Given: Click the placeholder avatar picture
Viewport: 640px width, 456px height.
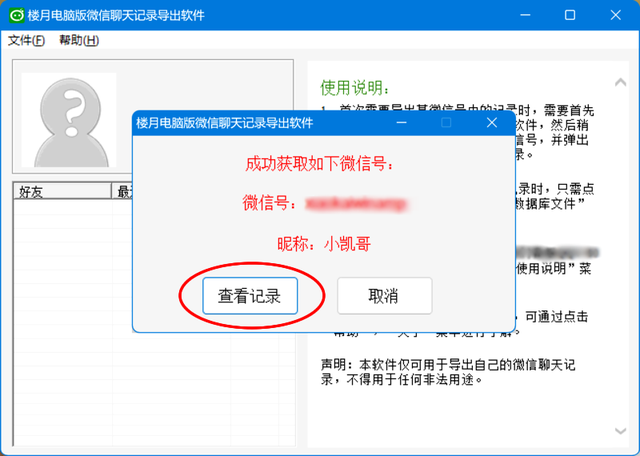Looking at the screenshot, I should pyautogui.click(x=69, y=120).
